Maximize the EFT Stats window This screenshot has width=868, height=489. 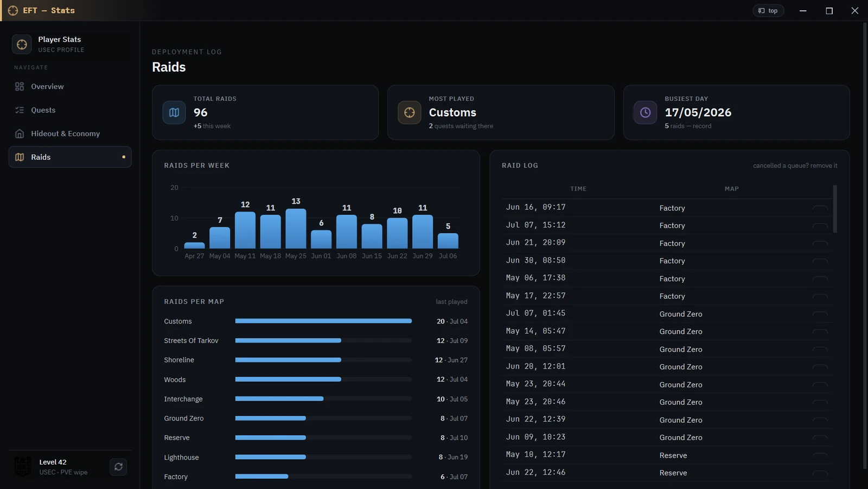[829, 10]
